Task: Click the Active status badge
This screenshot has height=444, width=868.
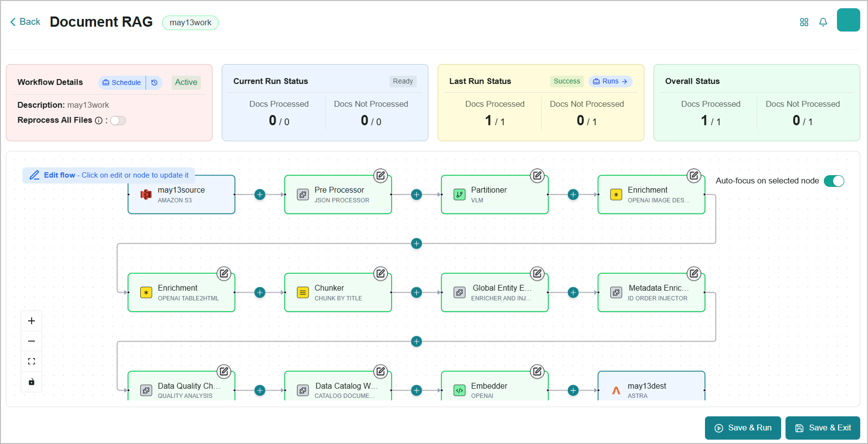Action: [186, 82]
